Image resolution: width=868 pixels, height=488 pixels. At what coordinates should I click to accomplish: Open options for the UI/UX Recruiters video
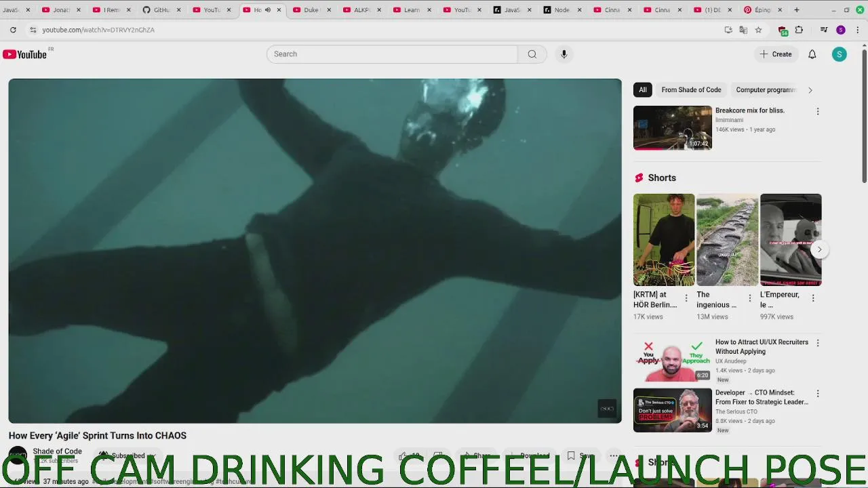point(817,343)
